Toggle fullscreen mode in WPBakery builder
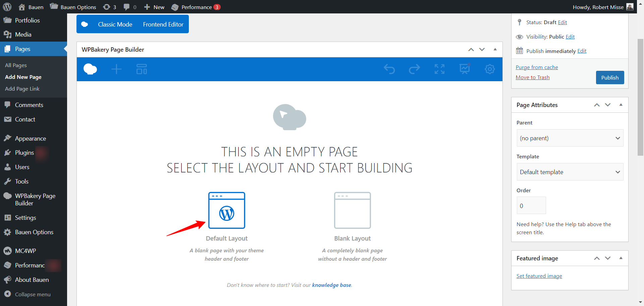644x306 pixels. [x=439, y=69]
